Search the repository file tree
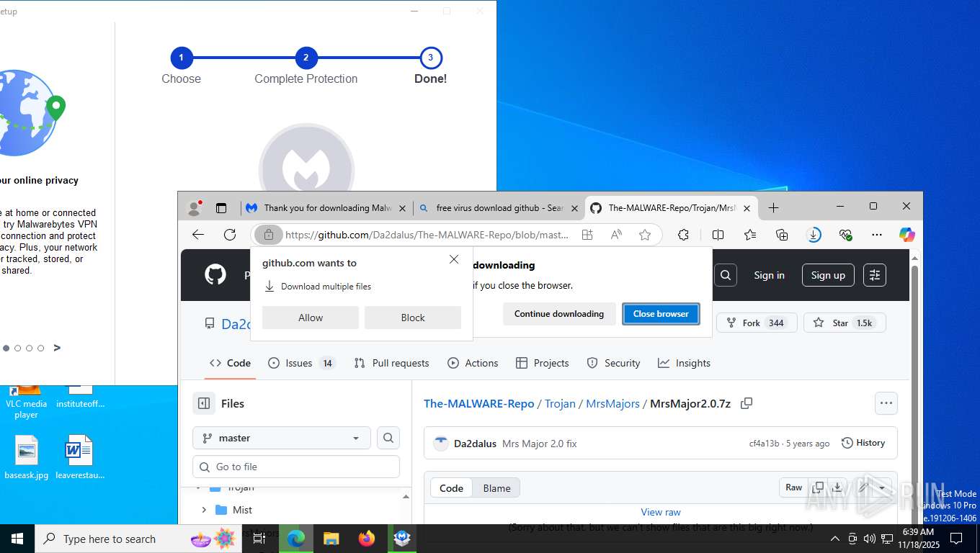Image resolution: width=980 pixels, height=553 pixels. coord(388,438)
